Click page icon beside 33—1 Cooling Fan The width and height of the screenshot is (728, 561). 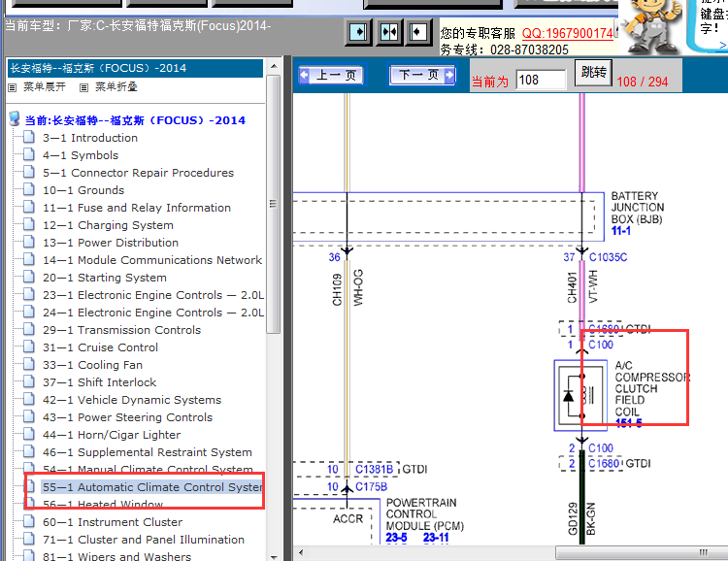coord(29,364)
